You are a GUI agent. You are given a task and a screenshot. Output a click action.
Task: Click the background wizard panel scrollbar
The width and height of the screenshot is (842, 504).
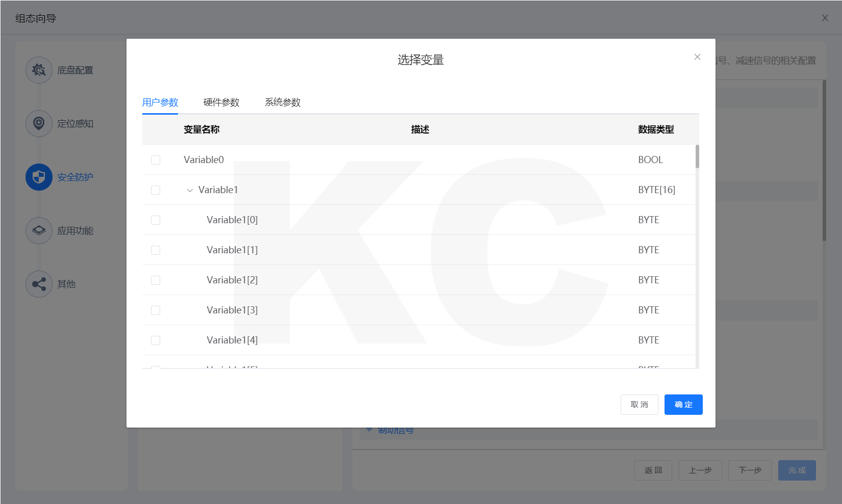[x=824, y=161]
